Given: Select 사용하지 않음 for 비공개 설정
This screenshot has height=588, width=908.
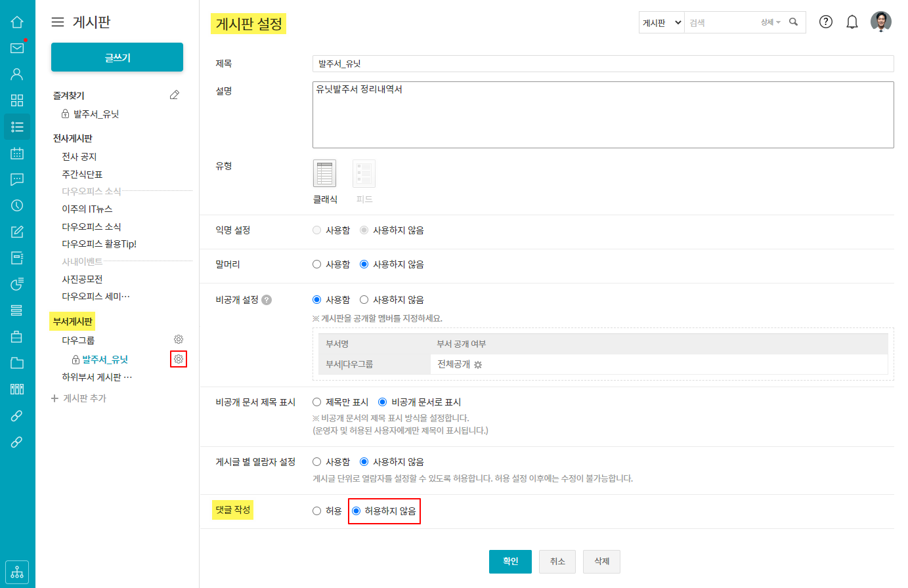Looking at the screenshot, I should click(364, 300).
